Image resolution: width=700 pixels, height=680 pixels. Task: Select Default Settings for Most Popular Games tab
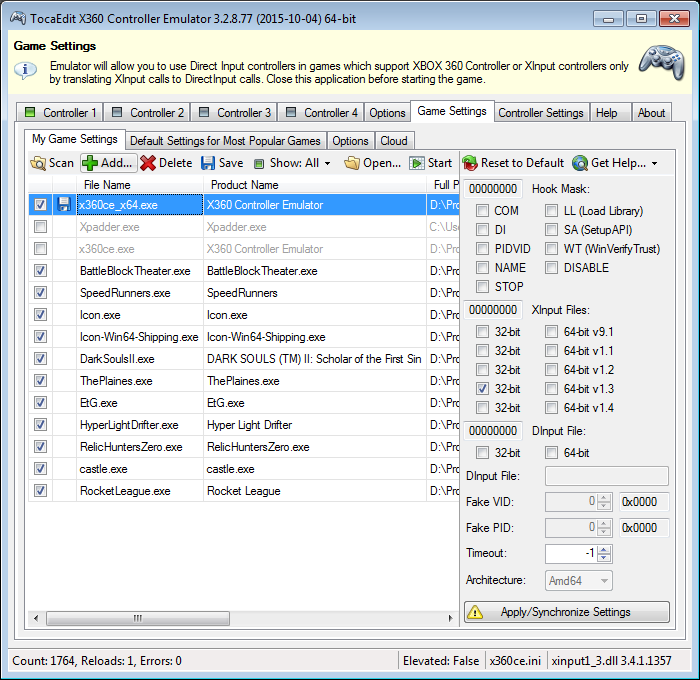tap(225, 141)
